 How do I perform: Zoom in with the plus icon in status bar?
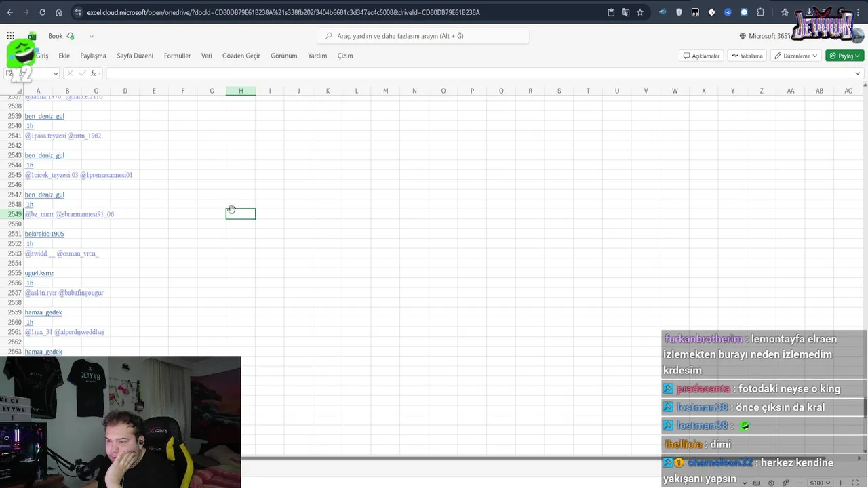[x=841, y=483]
